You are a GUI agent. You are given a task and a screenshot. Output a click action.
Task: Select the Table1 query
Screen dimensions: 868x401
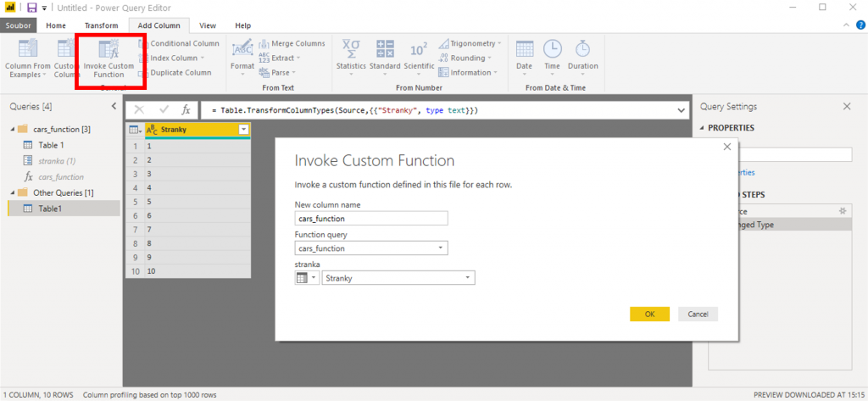tap(64, 209)
